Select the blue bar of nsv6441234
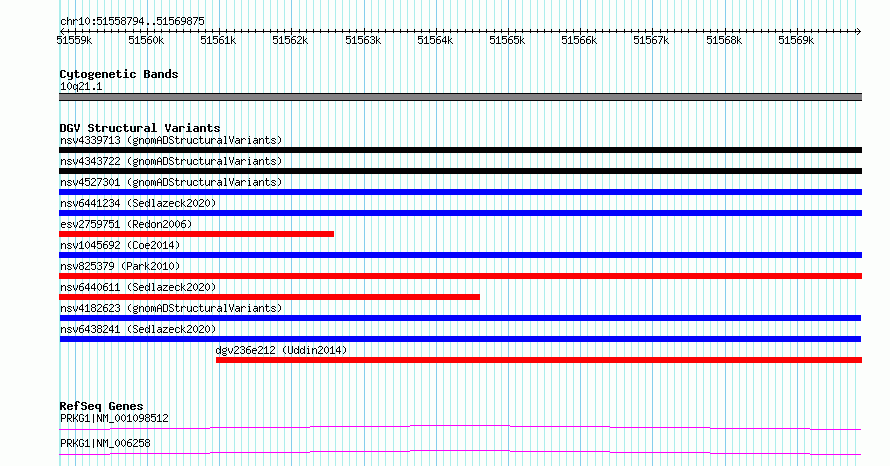Image resolution: width=890 pixels, height=466 pixels. tap(460, 213)
